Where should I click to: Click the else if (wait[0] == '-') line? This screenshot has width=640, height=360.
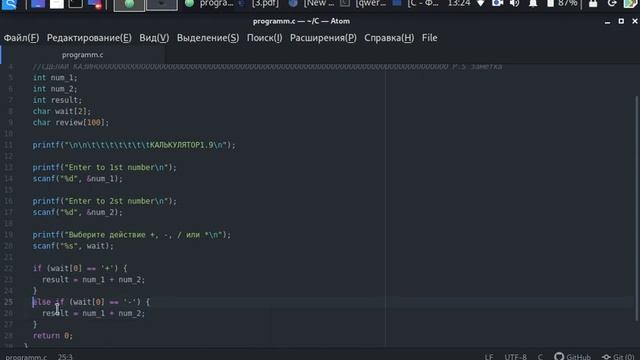pyautogui.click(x=91, y=302)
